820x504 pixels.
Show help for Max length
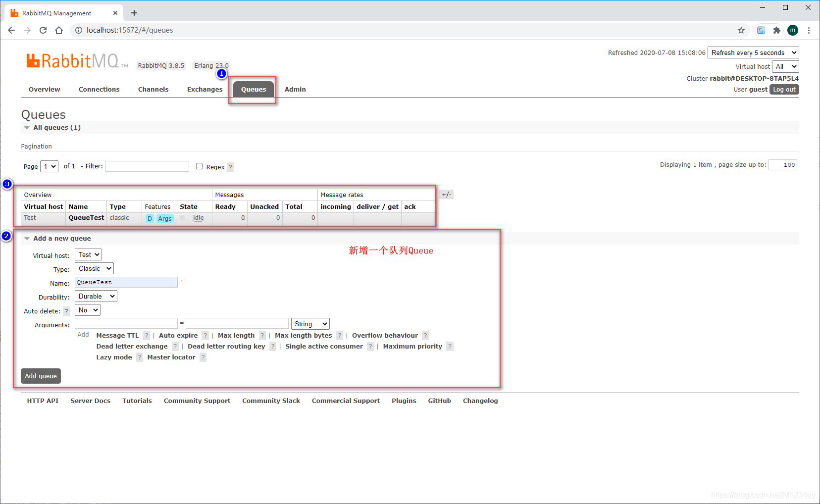click(x=262, y=336)
